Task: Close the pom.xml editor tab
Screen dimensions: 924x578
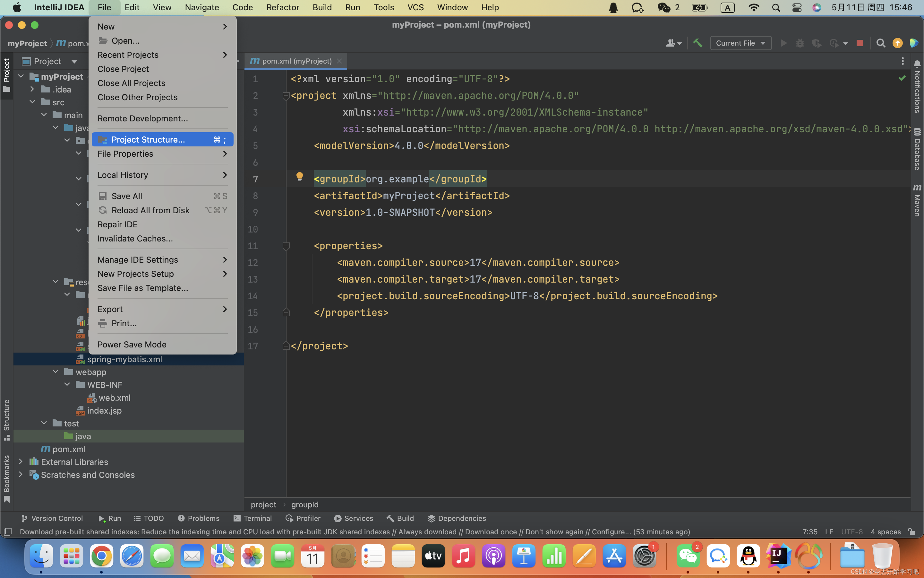Action: [x=339, y=61]
